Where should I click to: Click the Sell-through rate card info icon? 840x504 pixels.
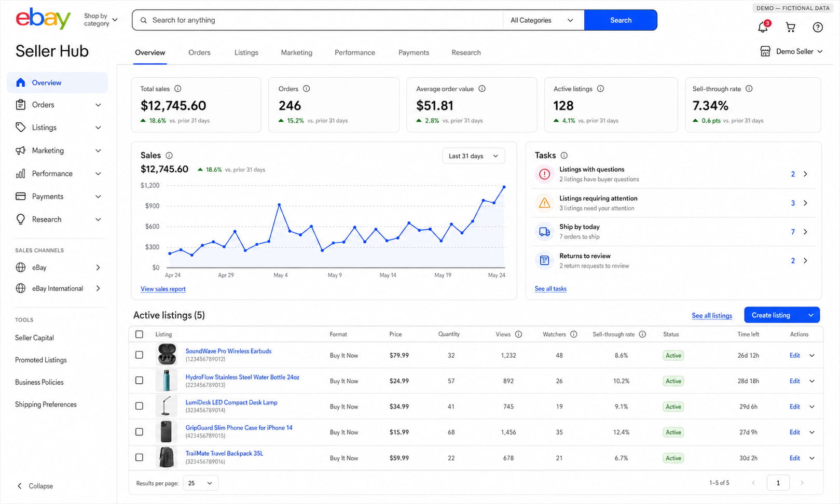[749, 89]
